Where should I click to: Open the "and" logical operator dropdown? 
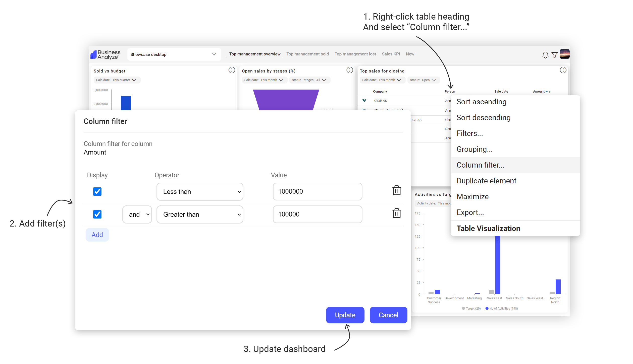[137, 214]
